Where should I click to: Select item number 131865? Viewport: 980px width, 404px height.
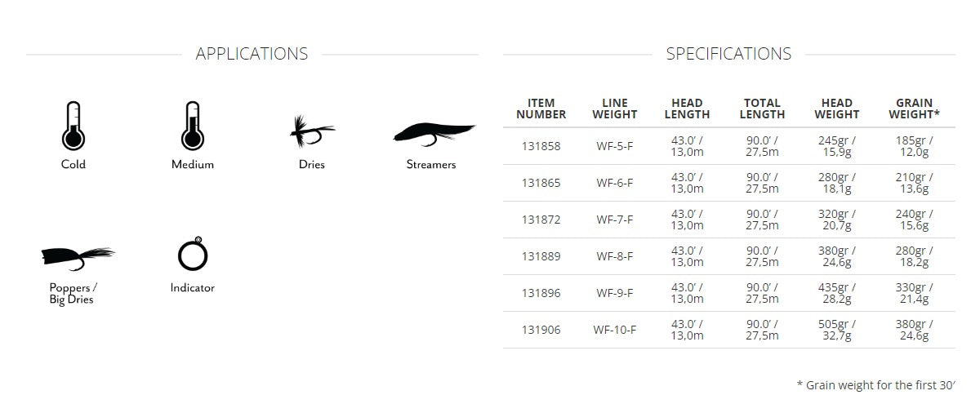pyautogui.click(x=541, y=183)
